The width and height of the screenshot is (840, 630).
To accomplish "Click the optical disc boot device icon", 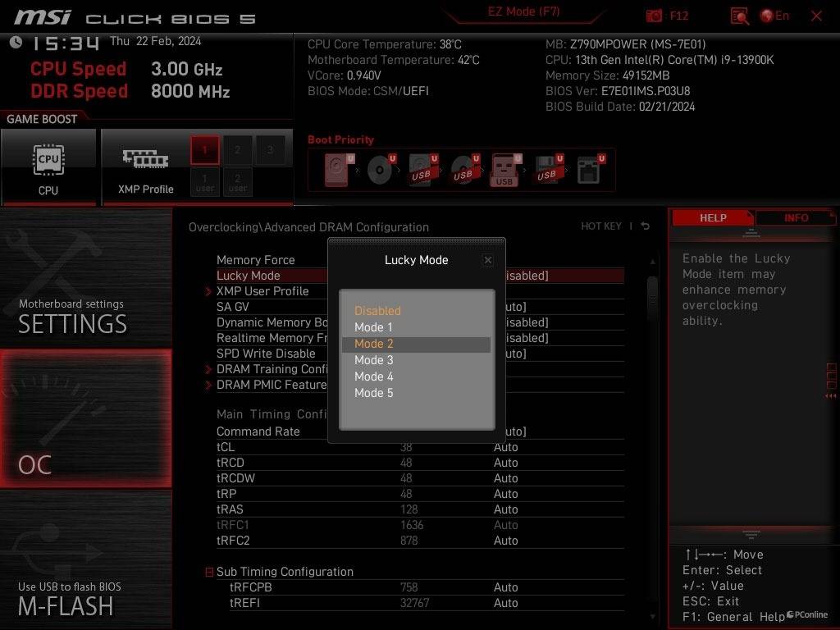I will pyautogui.click(x=381, y=170).
